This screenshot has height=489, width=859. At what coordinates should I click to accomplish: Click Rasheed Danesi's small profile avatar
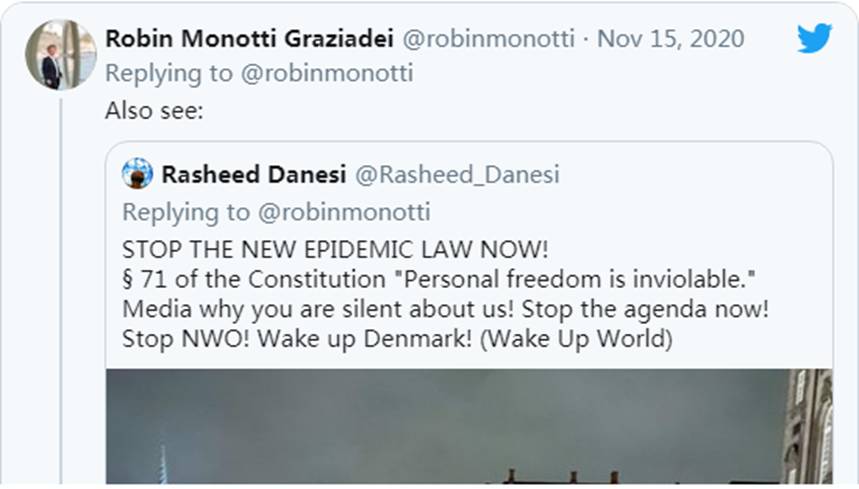click(x=138, y=174)
